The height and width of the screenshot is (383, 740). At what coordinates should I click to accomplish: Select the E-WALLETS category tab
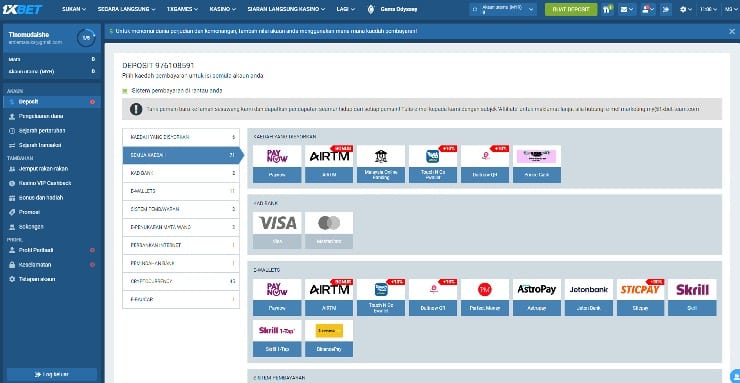(x=181, y=192)
